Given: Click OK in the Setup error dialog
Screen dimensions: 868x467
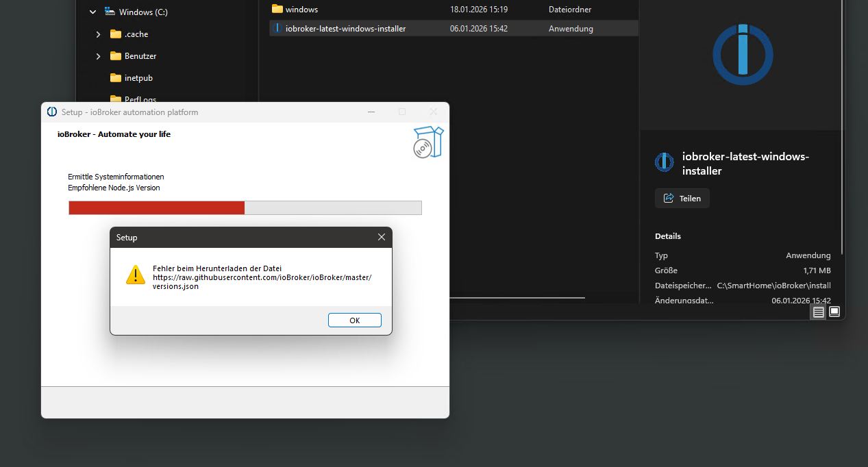Looking at the screenshot, I should tap(354, 320).
